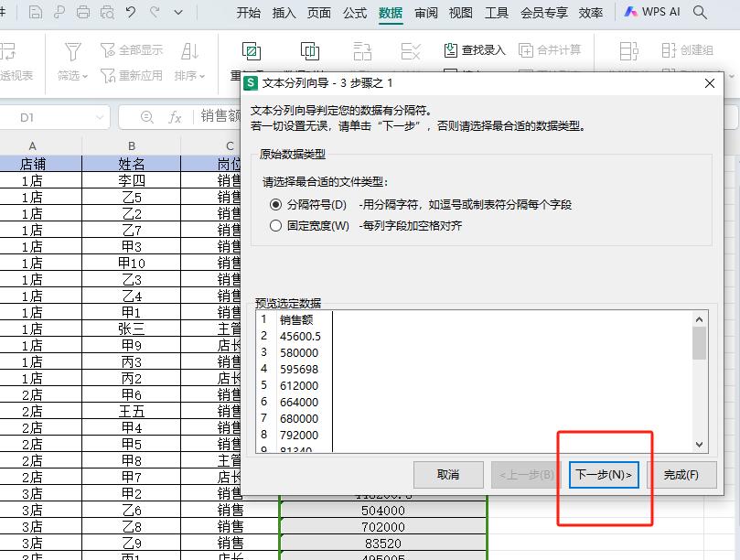This screenshot has height=560, width=740.
Task: Click the fx insert function icon
Action: (x=175, y=117)
